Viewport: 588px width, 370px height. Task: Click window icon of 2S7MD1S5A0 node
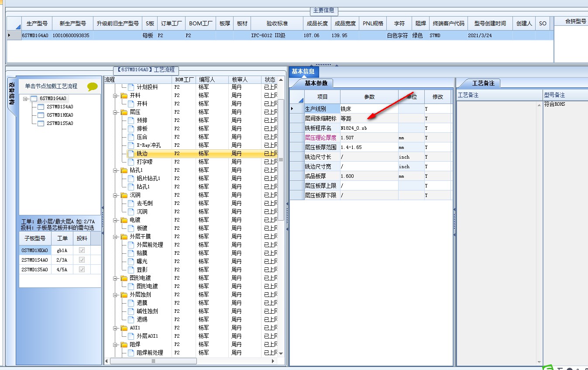(41, 124)
